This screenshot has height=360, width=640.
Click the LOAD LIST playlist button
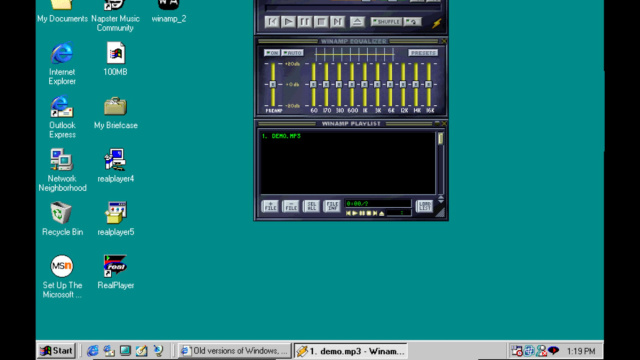coord(424,206)
